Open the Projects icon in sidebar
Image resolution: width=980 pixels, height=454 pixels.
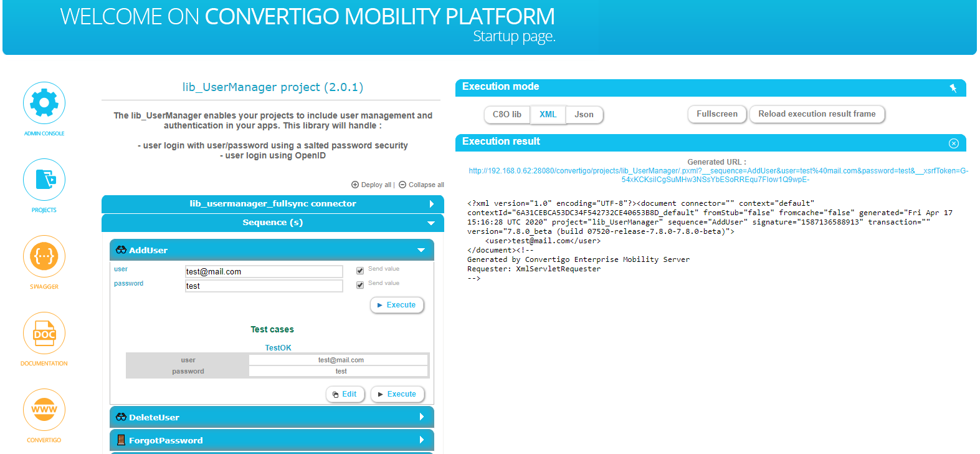pos(44,180)
